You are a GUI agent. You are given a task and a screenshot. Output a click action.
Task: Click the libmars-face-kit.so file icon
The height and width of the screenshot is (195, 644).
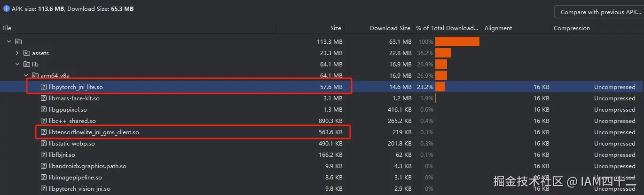(44, 98)
